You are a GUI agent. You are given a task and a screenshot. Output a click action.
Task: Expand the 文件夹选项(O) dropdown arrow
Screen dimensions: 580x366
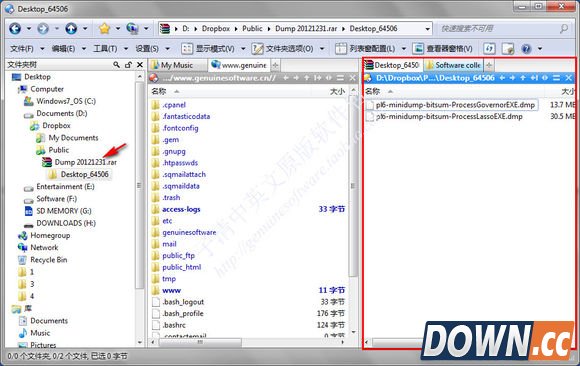(x=322, y=48)
